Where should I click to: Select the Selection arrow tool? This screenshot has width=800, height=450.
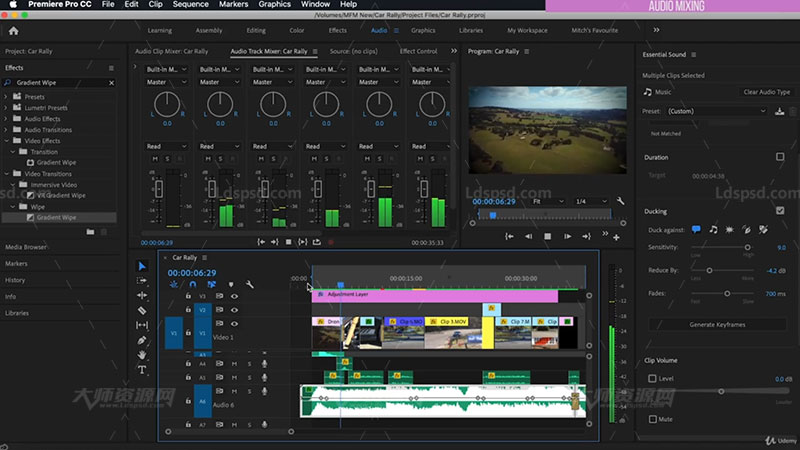tap(142, 266)
